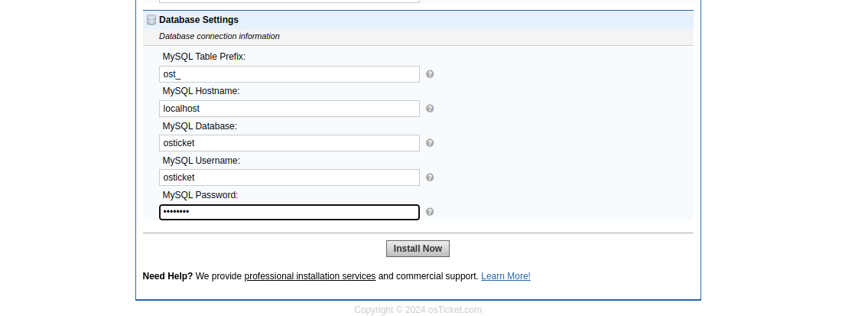868x316 pixels.
Task: Follow the Learn More link
Action: coord(506,276)
